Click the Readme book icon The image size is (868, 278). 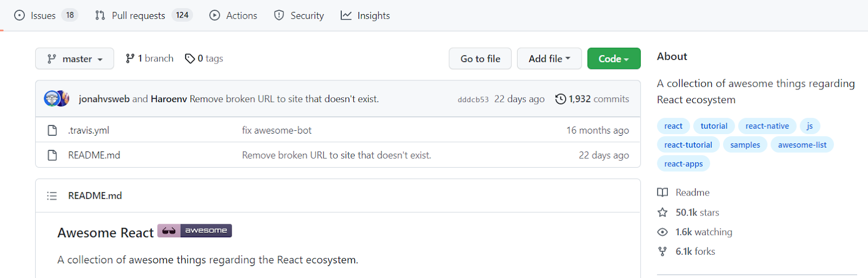pyautogui.click(x=662, y=192)
